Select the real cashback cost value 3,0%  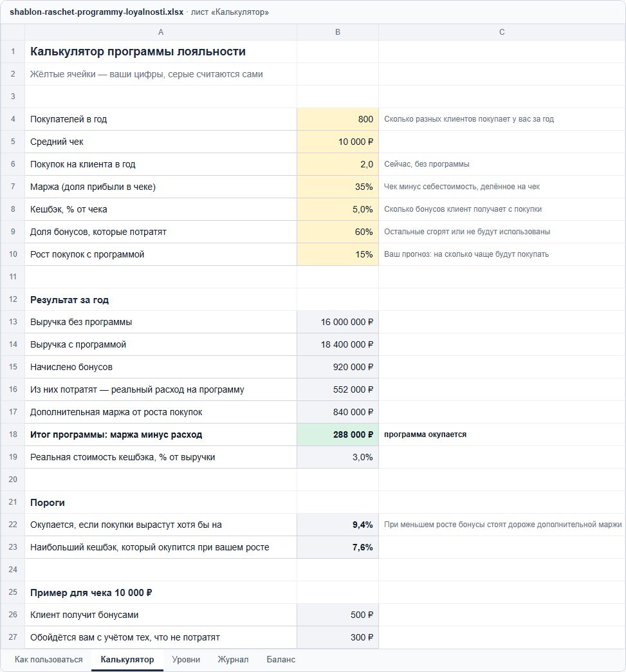point(338,457)
